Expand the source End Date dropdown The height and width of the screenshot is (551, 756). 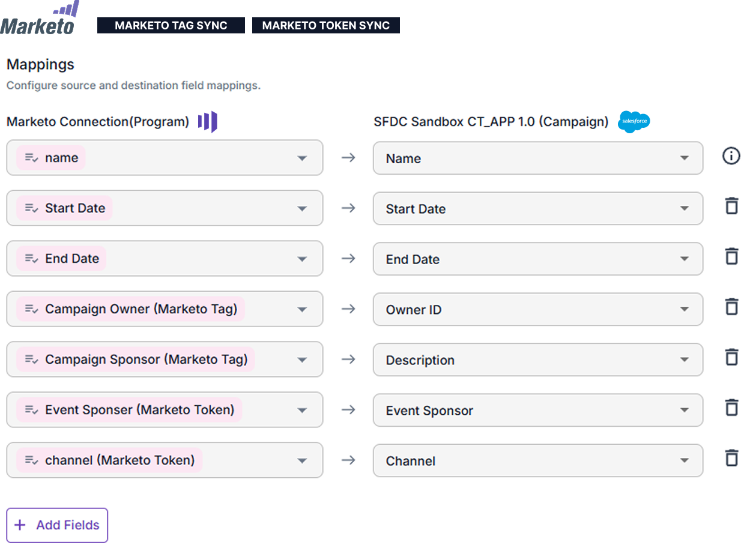coord(165,259)
